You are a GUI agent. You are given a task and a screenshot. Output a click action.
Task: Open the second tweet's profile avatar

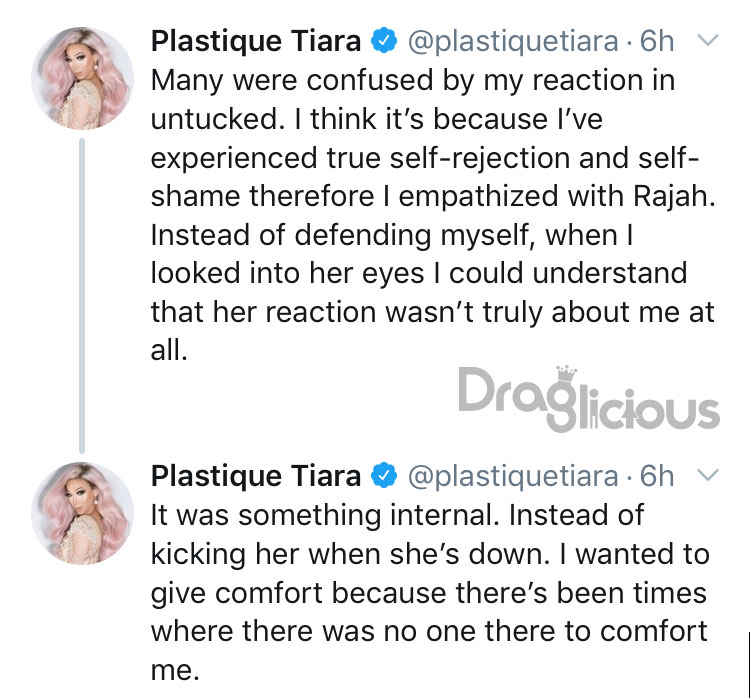[82, 513]
